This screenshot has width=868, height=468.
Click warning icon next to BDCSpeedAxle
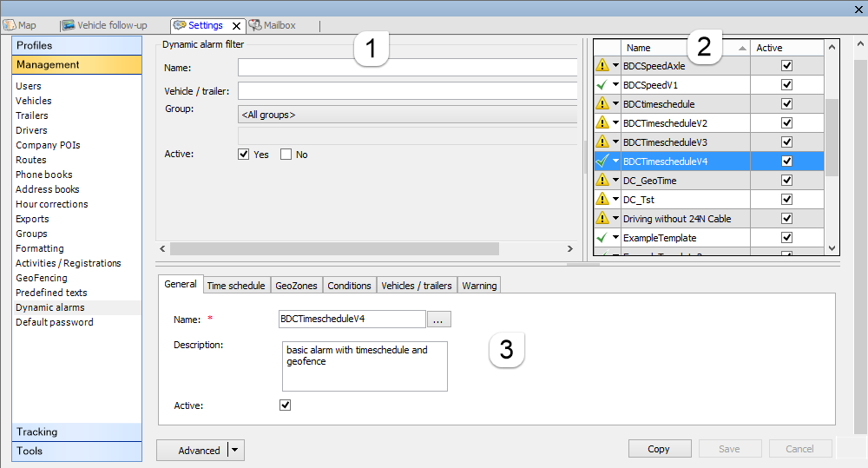tap(602, 66)
